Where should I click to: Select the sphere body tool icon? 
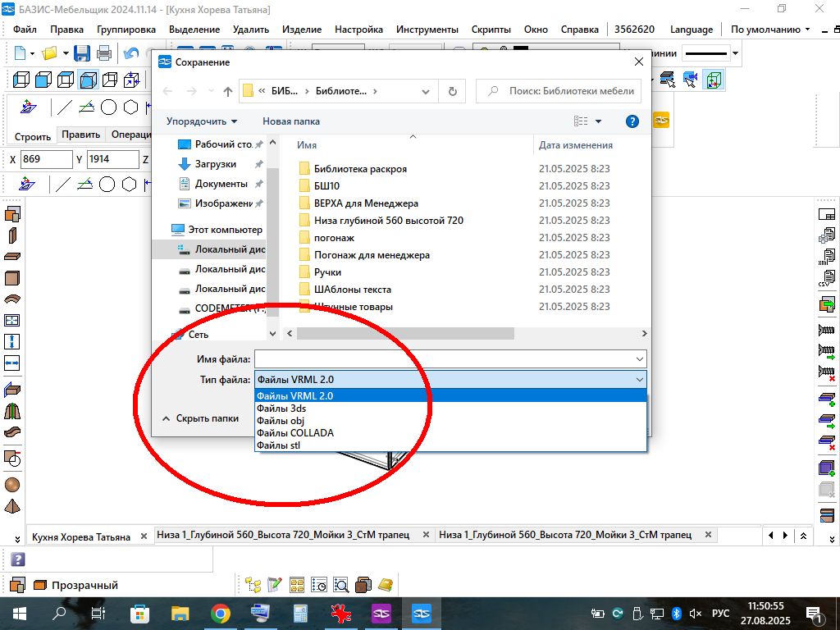pyautogui.click(x=12, y=484)
